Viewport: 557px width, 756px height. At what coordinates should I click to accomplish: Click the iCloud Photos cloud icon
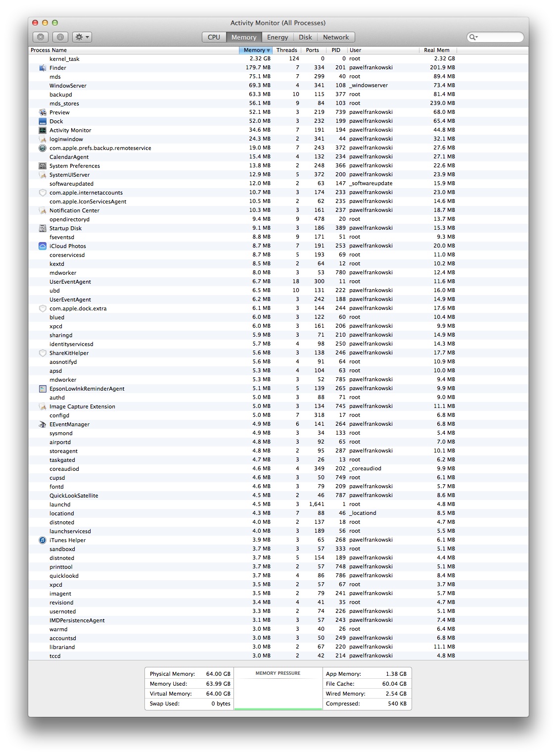pyautogui.click(x=43, y=246)
